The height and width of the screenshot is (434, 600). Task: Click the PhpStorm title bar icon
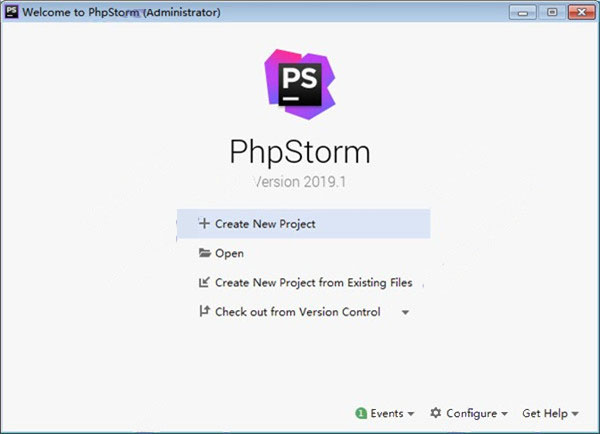(x=11, y=11)
